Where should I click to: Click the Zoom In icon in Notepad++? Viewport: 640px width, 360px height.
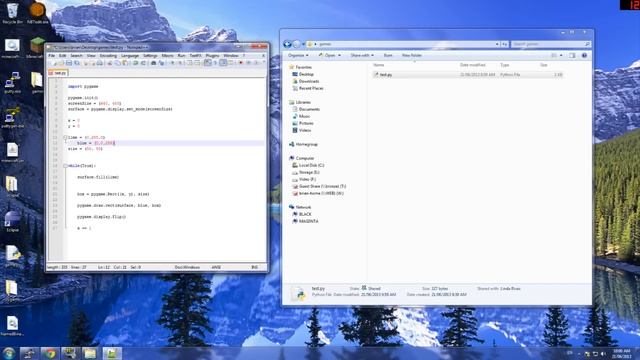(x=172, y=63)
